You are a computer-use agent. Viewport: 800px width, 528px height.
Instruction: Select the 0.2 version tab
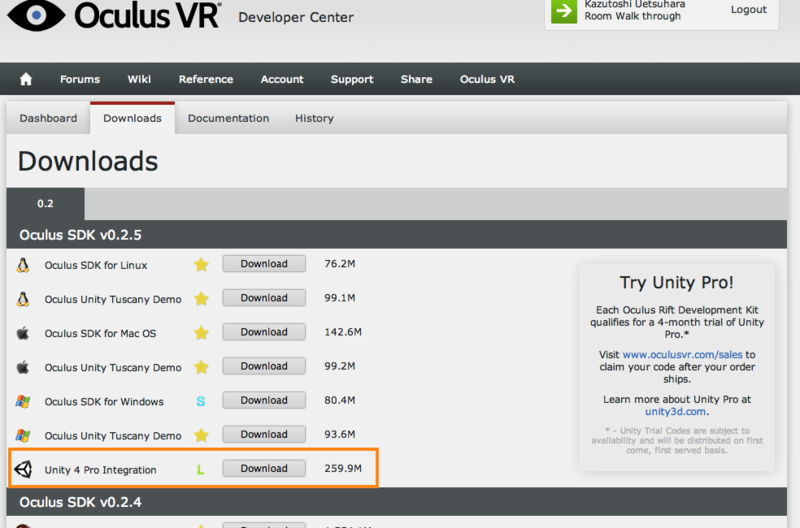pos(45,204)
